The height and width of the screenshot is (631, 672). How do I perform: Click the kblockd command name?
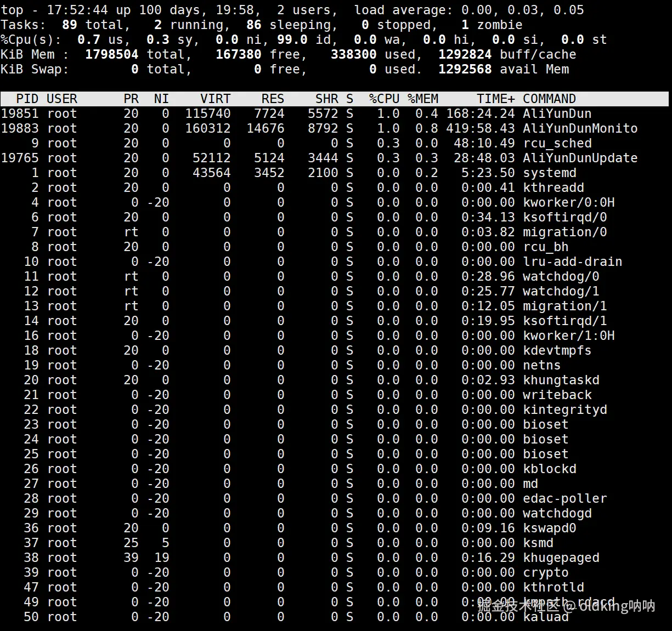tap(549, 469)
